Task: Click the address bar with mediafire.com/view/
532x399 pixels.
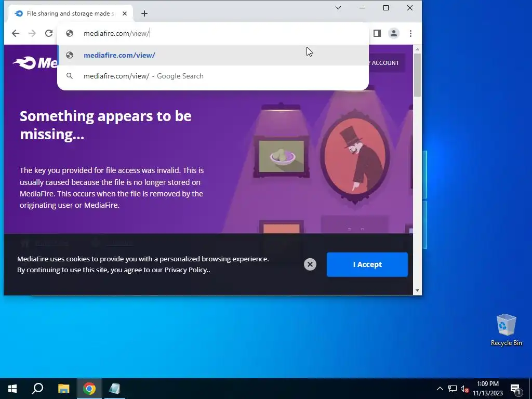Action: pos(213,33)
